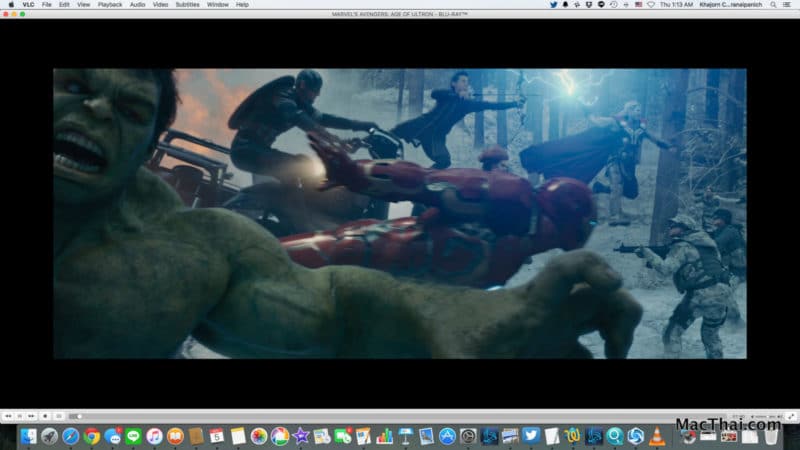800x450 pixels.
Task: Open Spotlight search magnifier icon
Action: (773, 5)
